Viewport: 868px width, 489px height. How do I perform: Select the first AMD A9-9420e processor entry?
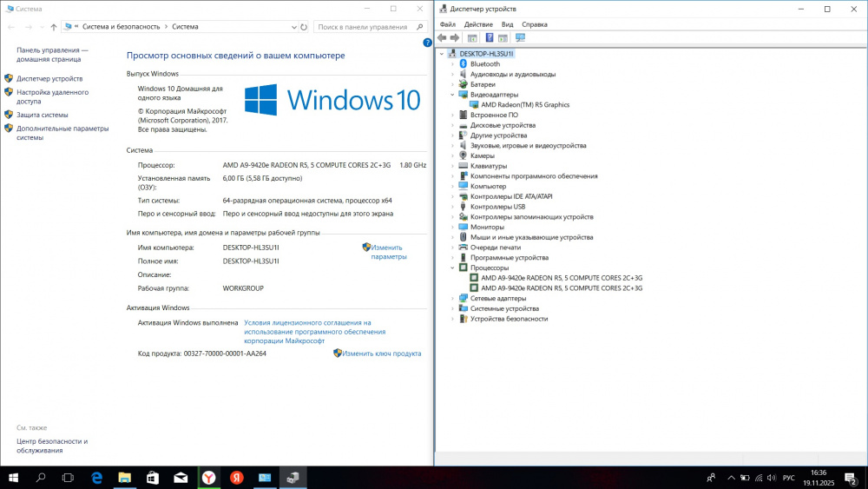(562, 278)
